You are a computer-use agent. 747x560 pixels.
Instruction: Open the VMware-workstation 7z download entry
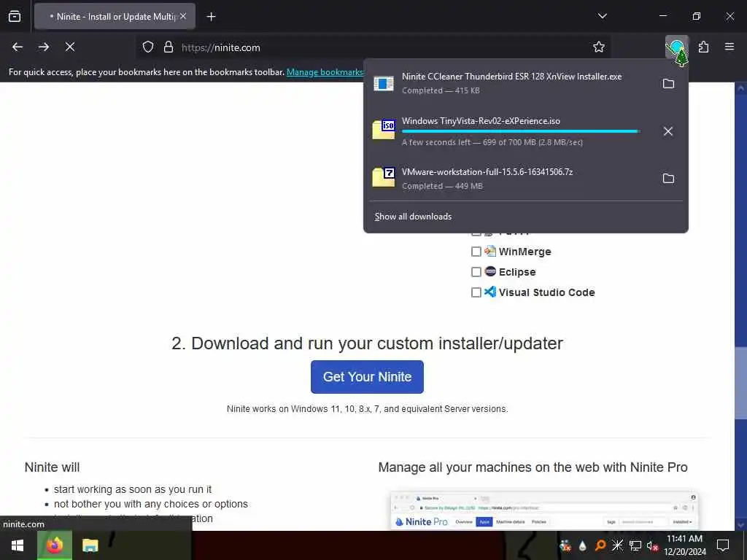(511, 178)
